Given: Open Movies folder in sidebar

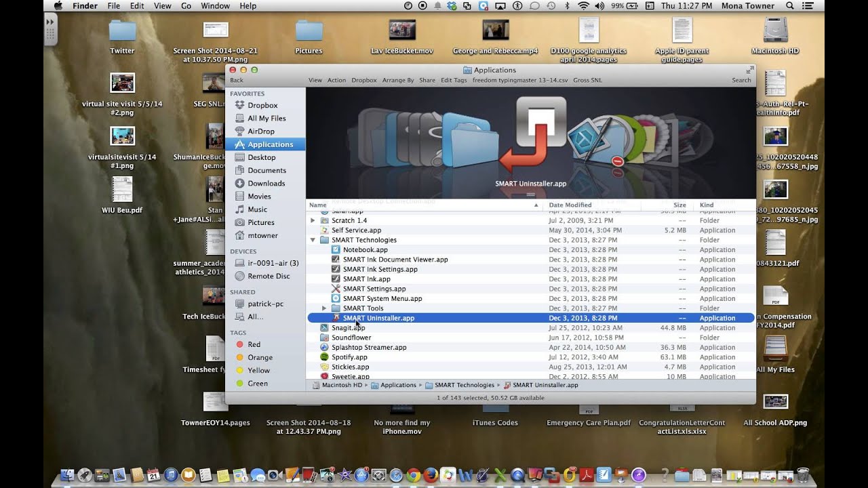Looking at the screenshot, I should click(x=259, y=197).
